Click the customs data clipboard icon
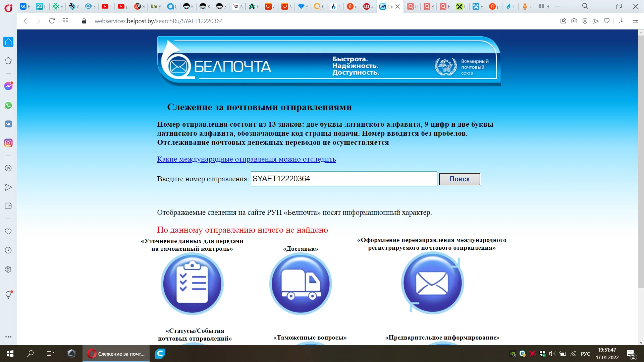 (x=192, y=284)
